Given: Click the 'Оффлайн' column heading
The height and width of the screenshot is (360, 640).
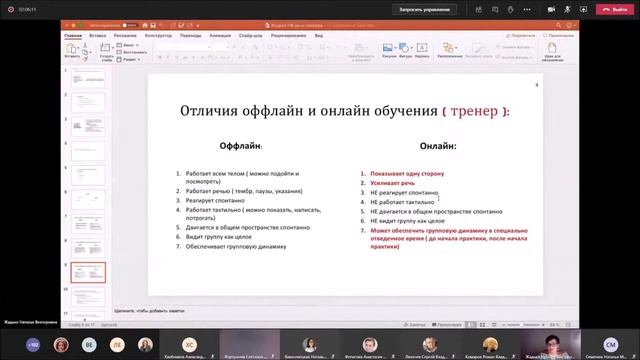Looking at the screenshot, I should pos(240,146).
